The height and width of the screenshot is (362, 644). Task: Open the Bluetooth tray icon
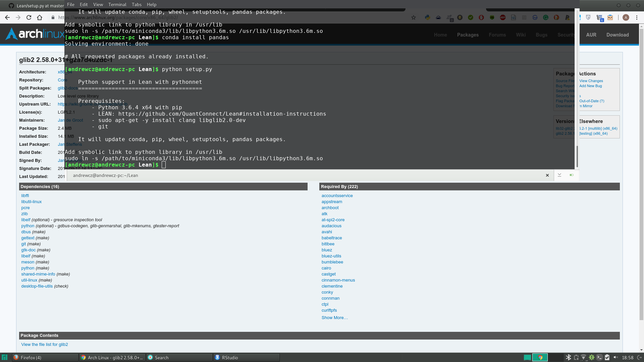click(568, 357)
